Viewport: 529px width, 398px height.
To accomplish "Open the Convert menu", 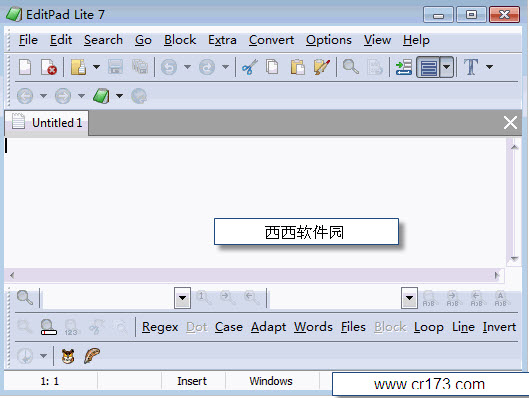I will 271,40.
